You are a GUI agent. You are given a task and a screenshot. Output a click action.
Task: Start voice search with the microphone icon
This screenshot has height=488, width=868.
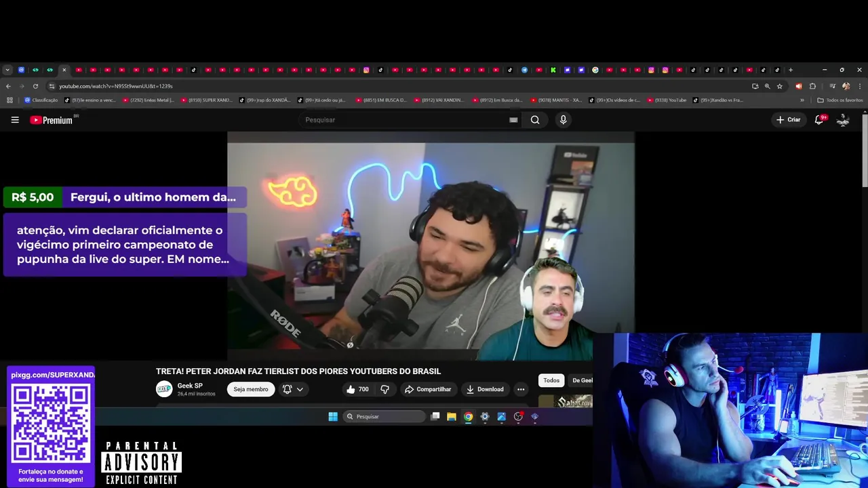point(563,120)
